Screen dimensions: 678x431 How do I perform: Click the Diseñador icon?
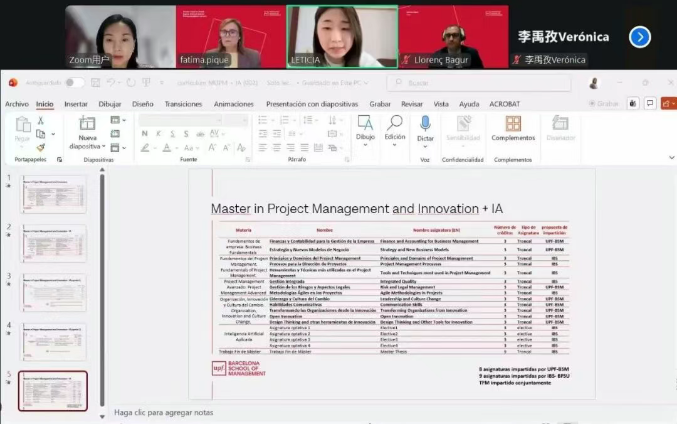[561, 124]
